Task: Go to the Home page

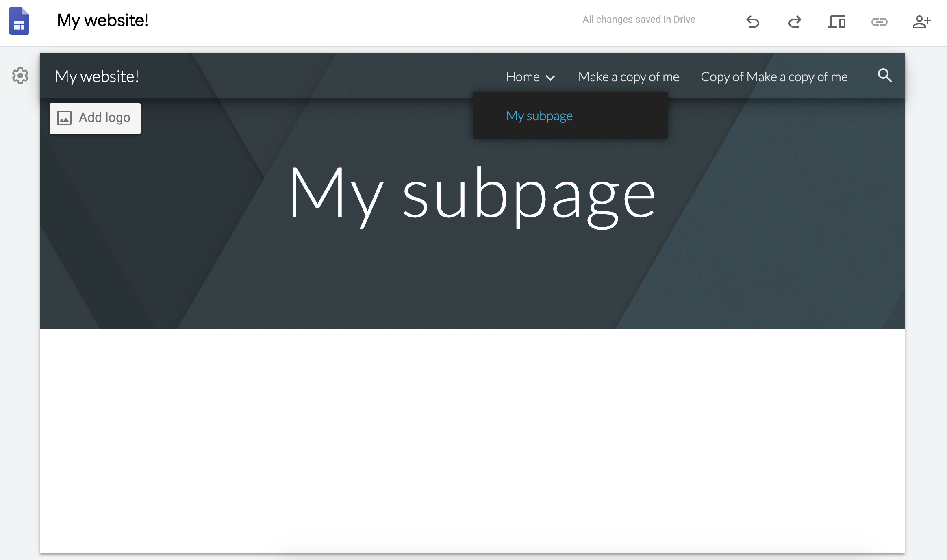Action: 523,77
